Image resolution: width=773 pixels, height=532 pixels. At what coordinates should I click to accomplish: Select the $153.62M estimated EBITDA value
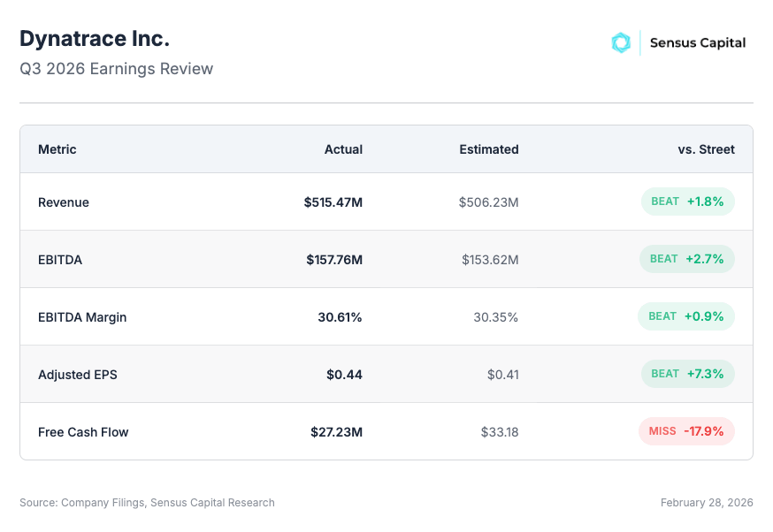pos(490,260)
